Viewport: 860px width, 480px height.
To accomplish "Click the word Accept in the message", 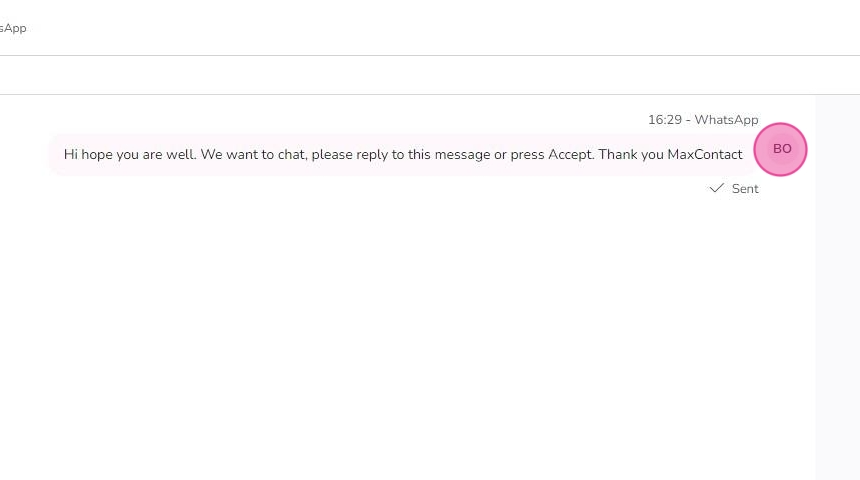I will pyautogui.click(x=571, y=155).
